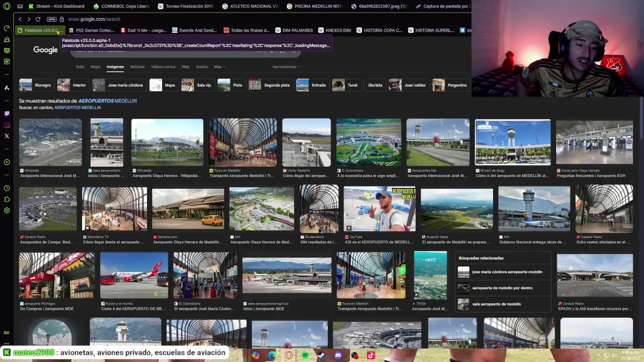Expand the Más dropdown
This screenshot has height=362, width=644.
219,66
